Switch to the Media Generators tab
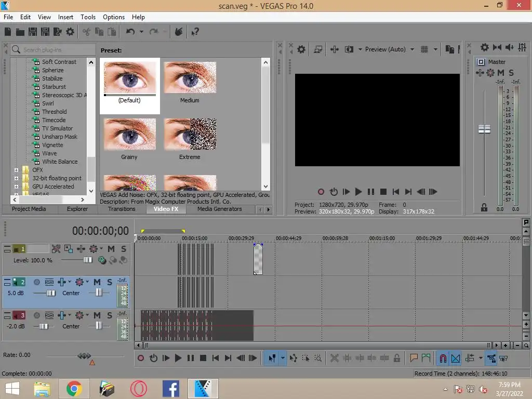Viewport: 532px width, 399px height. pyautogui.click(x=220, y=209)
